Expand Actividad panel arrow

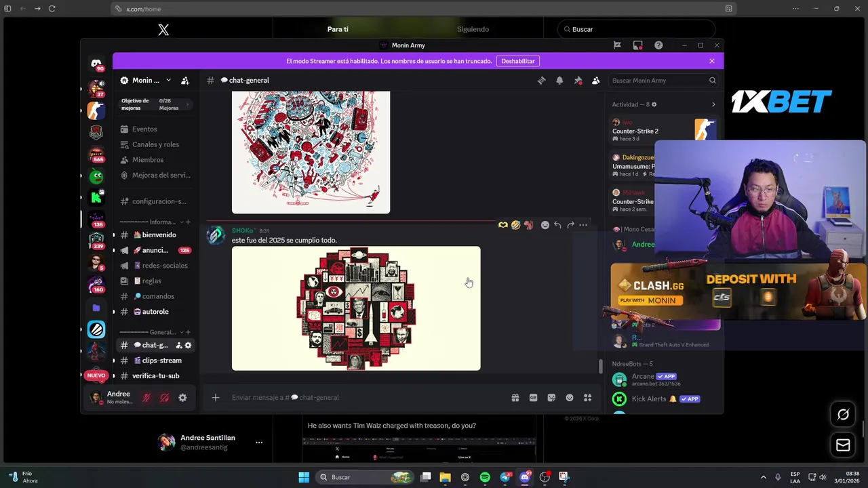click(713, 104)
